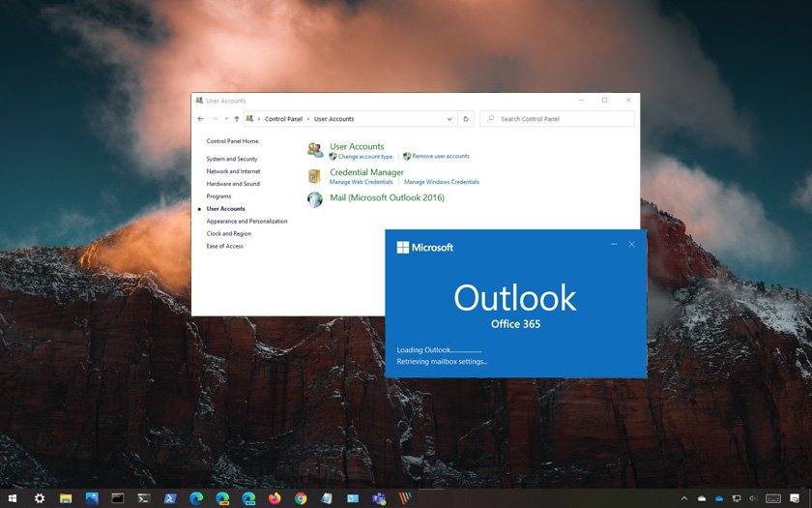Go up one level with Up arrow

(237, 119)
